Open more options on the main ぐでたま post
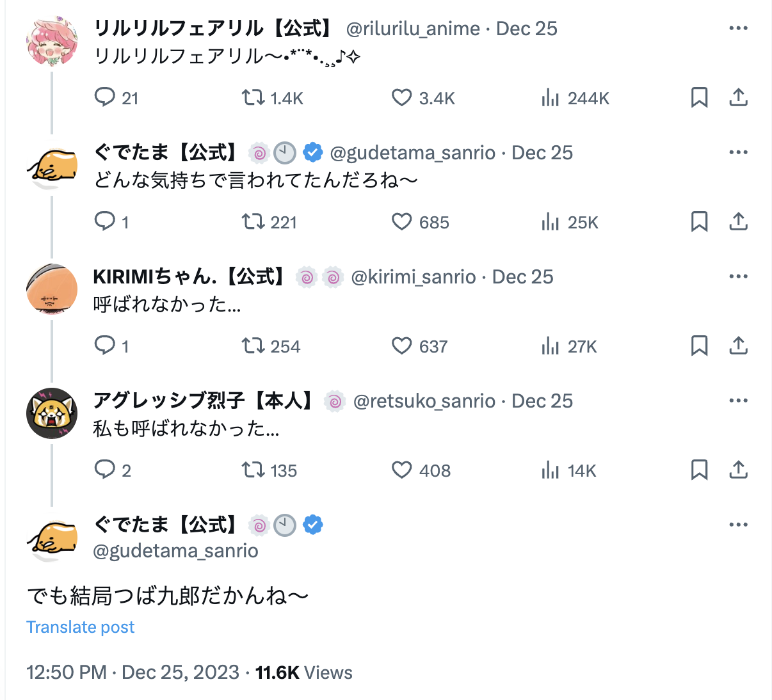 [738, 525]
